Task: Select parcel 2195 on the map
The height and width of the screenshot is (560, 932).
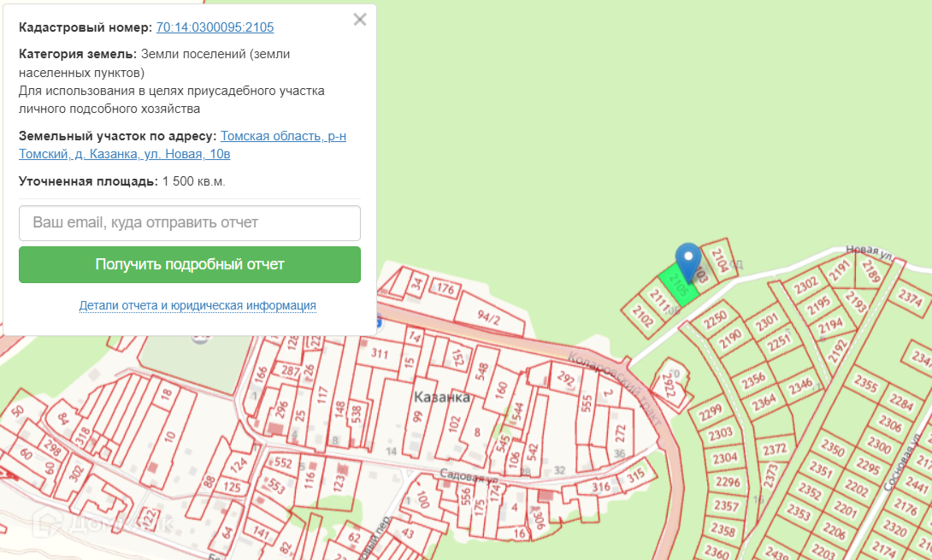Action: 818,306
